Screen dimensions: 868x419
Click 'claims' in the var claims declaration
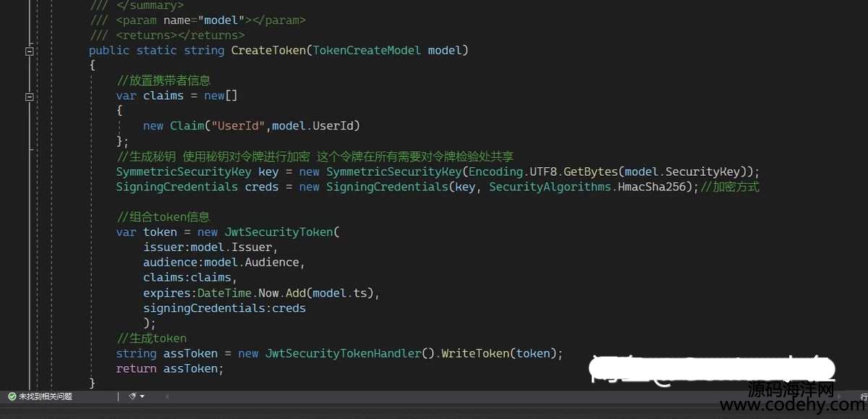click(x=163, y=96)
